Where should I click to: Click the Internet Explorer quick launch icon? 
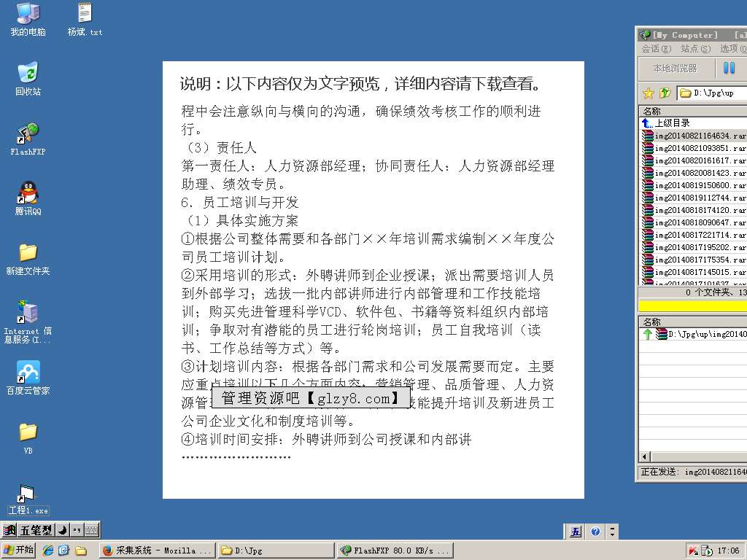click(x=48, y=551)
